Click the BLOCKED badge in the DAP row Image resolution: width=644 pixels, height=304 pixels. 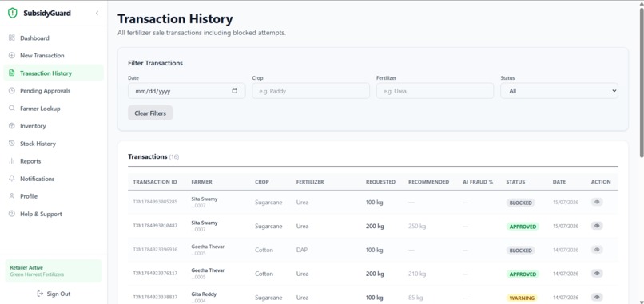[520, 251]
